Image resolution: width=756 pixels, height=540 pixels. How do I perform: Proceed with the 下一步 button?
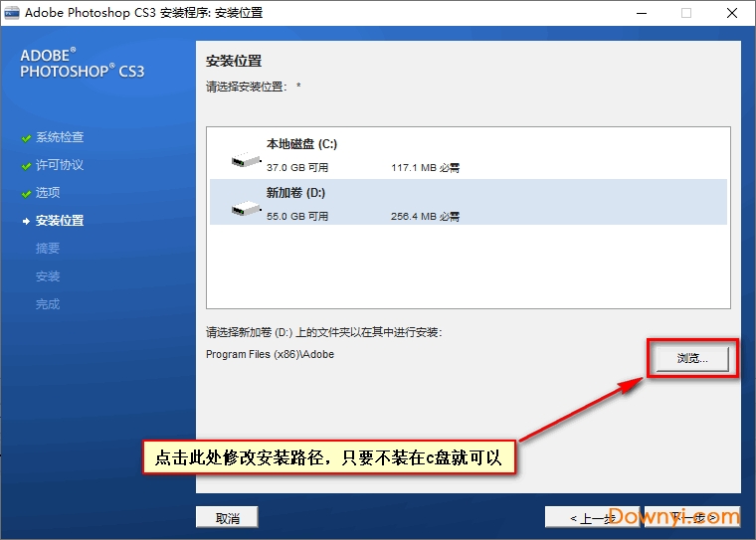693,518
